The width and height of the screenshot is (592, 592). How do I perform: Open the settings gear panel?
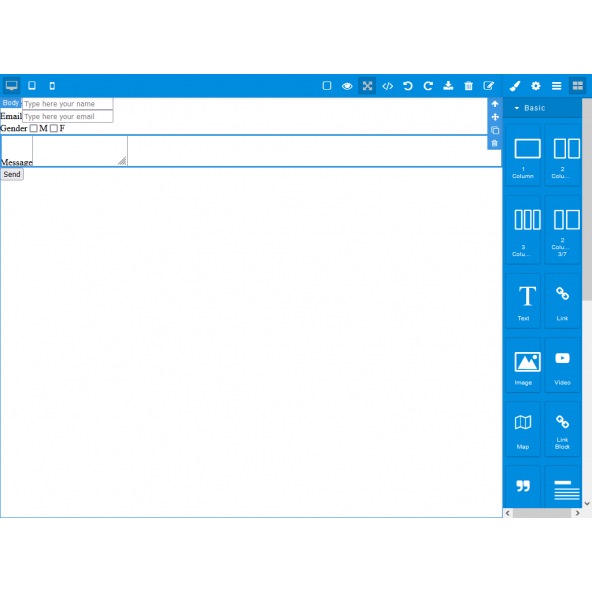[x=536, y=86]
